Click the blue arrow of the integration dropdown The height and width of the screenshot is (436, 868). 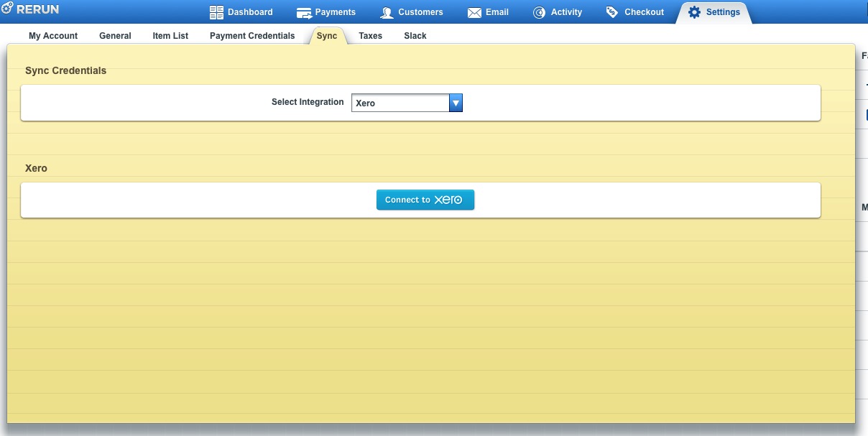click(x=456, y=103)
